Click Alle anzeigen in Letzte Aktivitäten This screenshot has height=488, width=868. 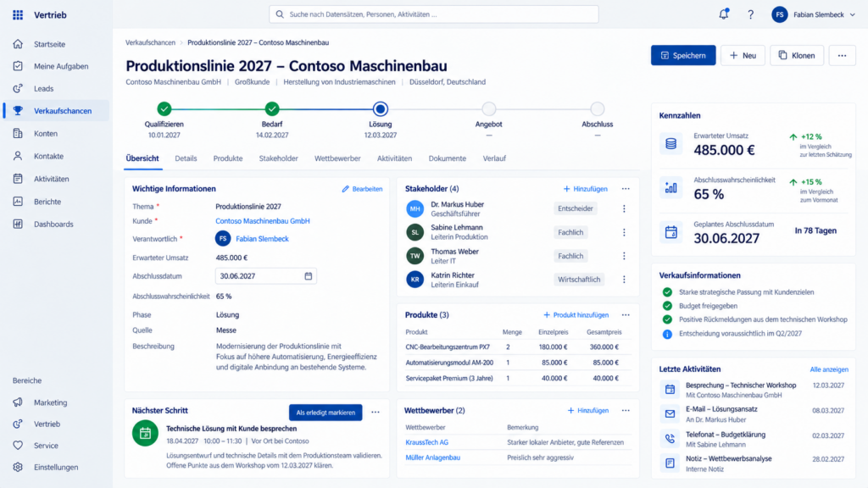829,369
